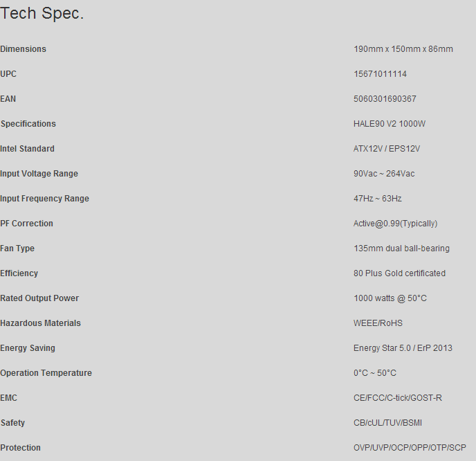Click the Intel Standard label
Image resolution: width=476 pixels, height=461 pixels.
pyautogui.click(x=28, y=149)
